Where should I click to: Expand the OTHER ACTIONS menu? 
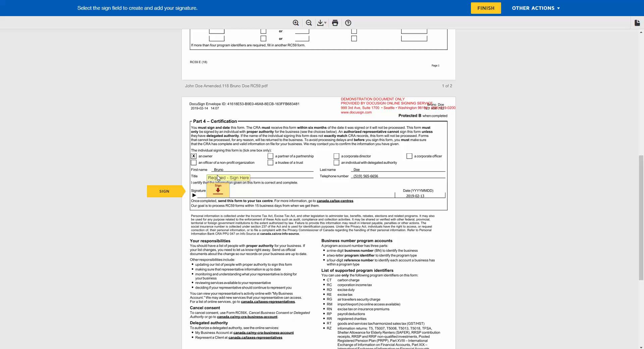coord(536,8)
